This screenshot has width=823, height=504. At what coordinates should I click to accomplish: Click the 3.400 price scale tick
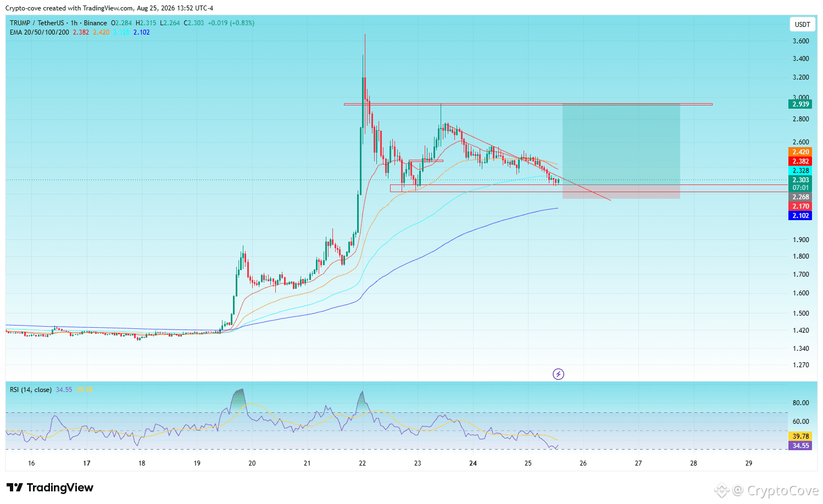tap(800, 59)
